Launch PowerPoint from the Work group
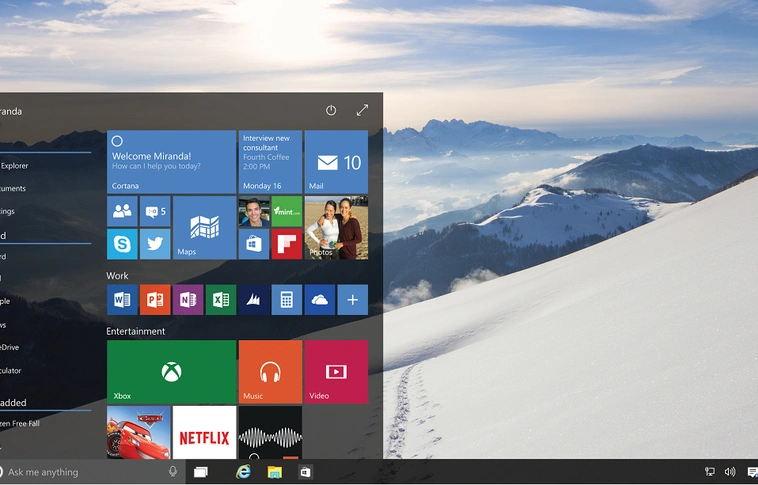This screenshot has height=485, width=758. [155, 300]
